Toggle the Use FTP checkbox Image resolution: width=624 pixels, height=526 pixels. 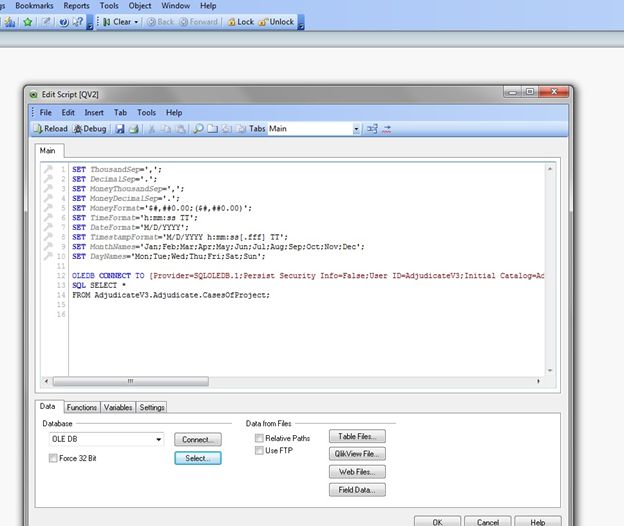pyautogui.click(x=259, y=451)
